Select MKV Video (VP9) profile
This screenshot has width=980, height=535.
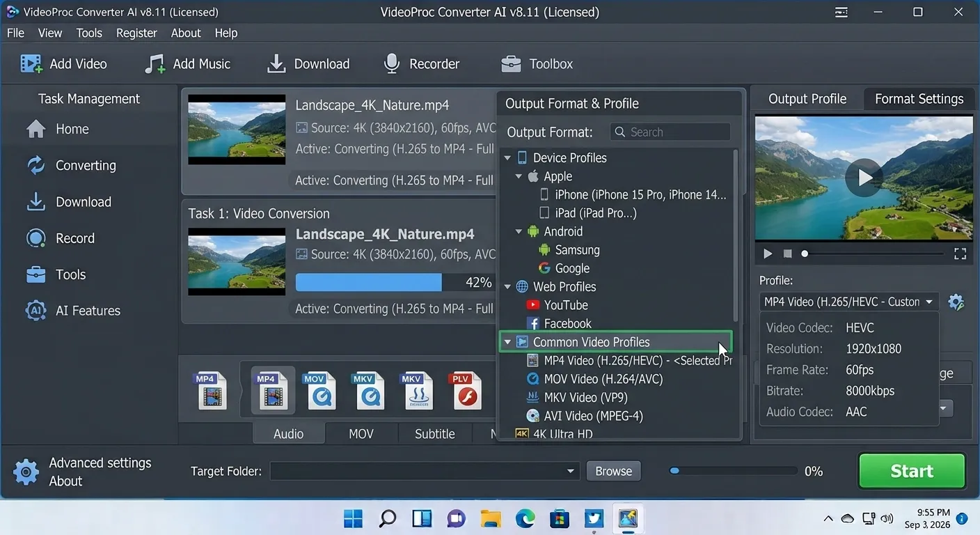pos(577,397)
